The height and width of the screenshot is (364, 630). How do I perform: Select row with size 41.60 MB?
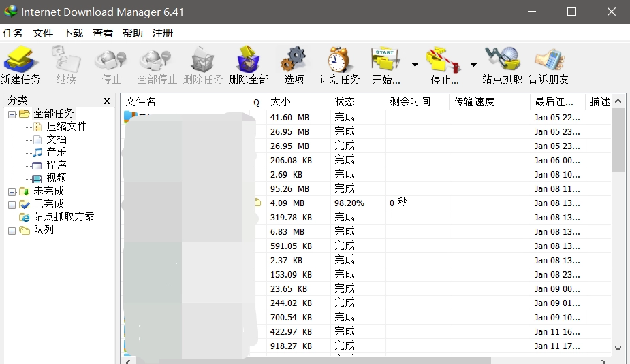click(366, 117)
